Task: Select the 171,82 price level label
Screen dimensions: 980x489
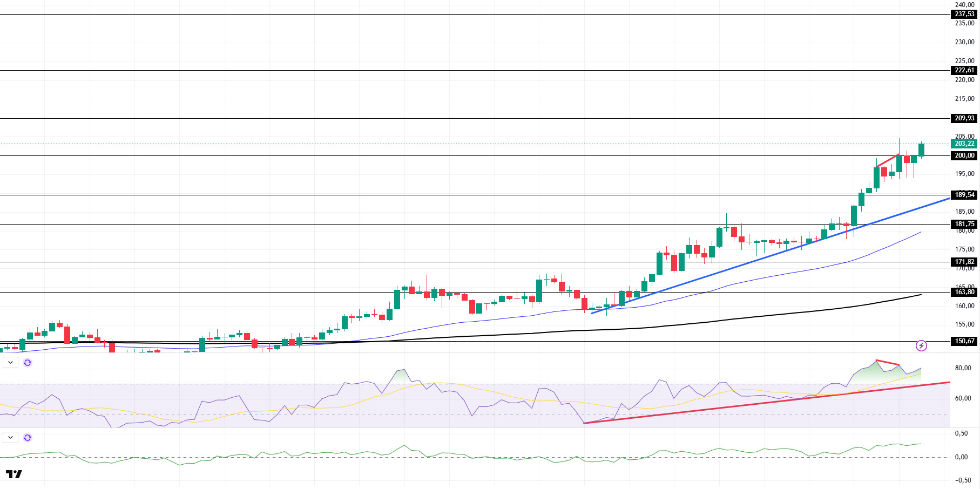Action: 964,262
